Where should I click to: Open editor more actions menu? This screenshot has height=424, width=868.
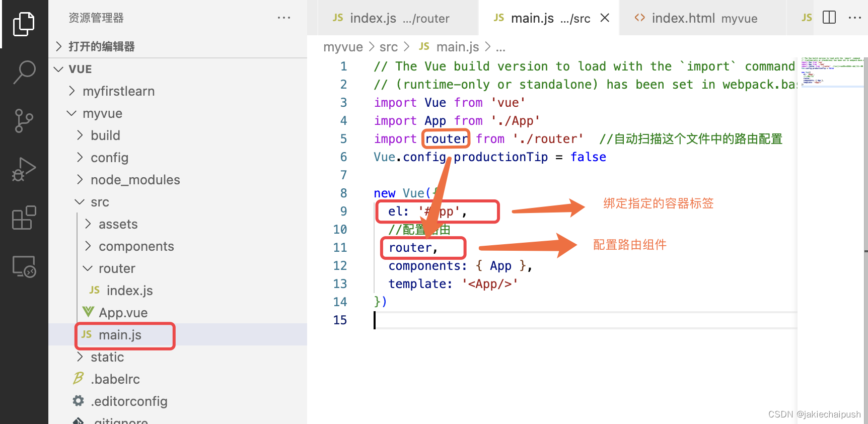tap(855, 18)
